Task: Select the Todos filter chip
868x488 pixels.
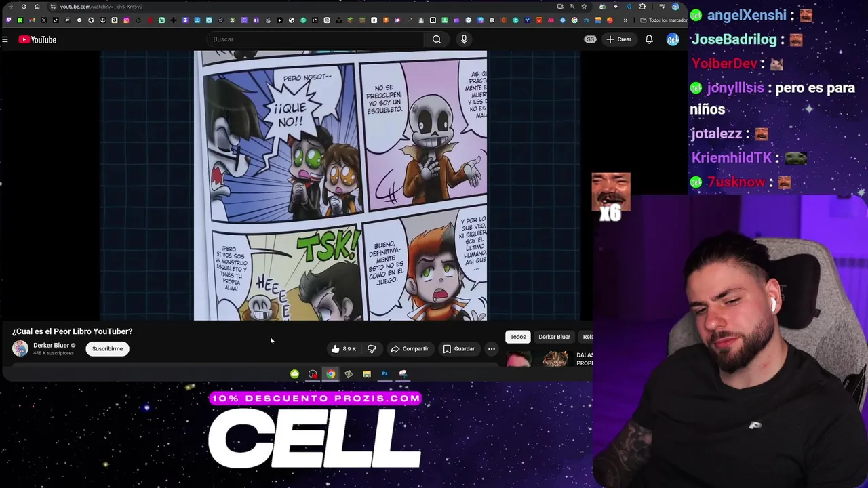Action: tap(518, 337)
